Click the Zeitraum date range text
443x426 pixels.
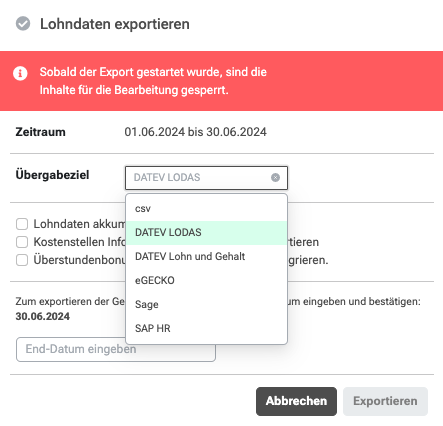195,132
